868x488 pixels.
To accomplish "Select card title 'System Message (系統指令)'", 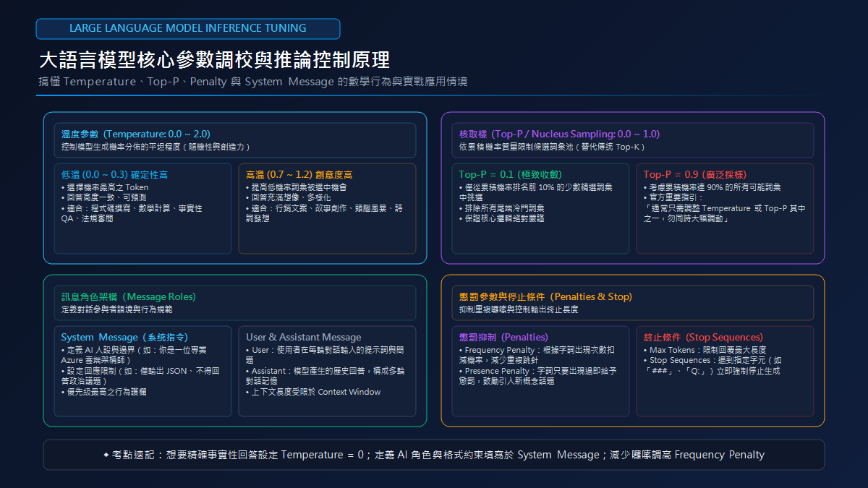I will (x=124, y=338).
